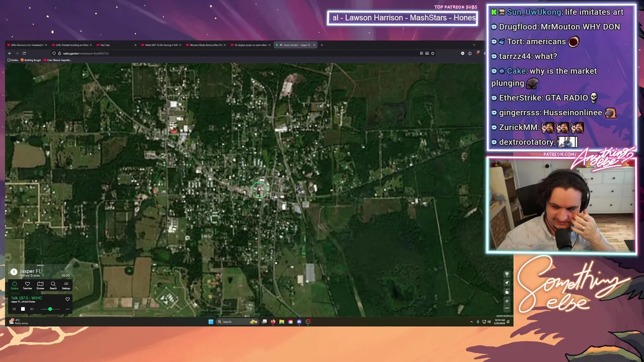
Task: Open the Nothing Burger bookmark
Action: pyautogui.click(x=31, y=60)
